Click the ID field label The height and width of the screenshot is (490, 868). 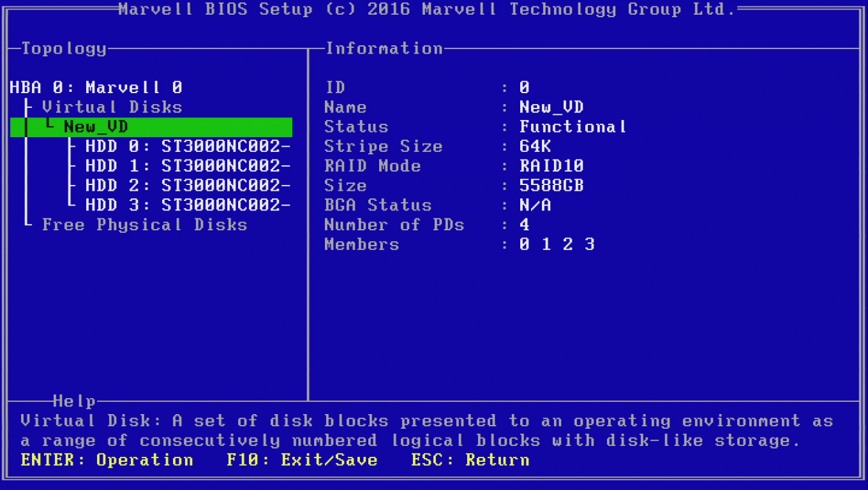coord(335,87)
